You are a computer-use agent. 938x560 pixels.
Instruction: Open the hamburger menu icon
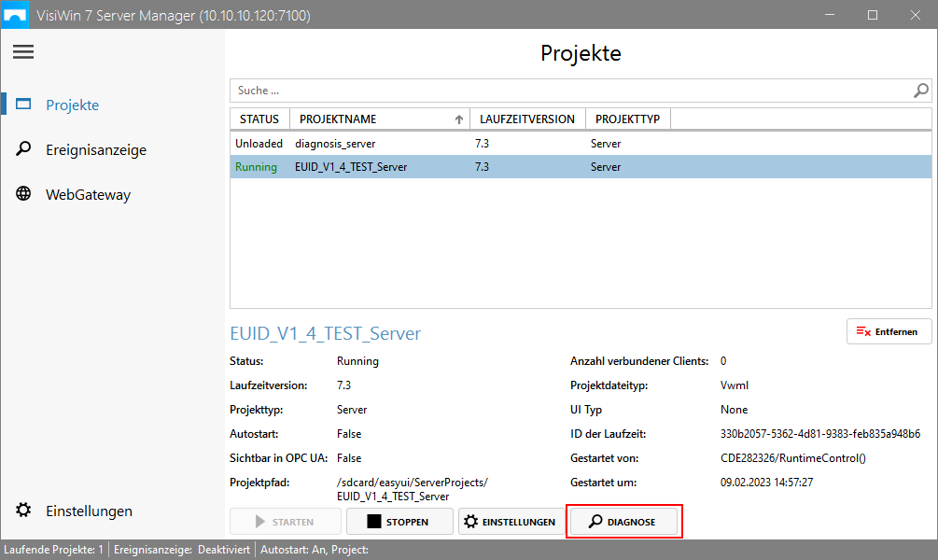[x=23, y=52]
